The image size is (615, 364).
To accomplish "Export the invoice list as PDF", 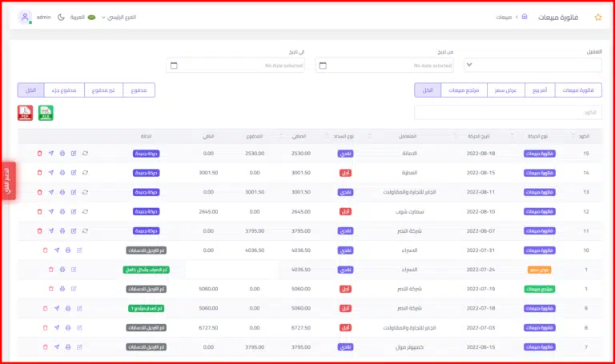I will pos(25,113).
